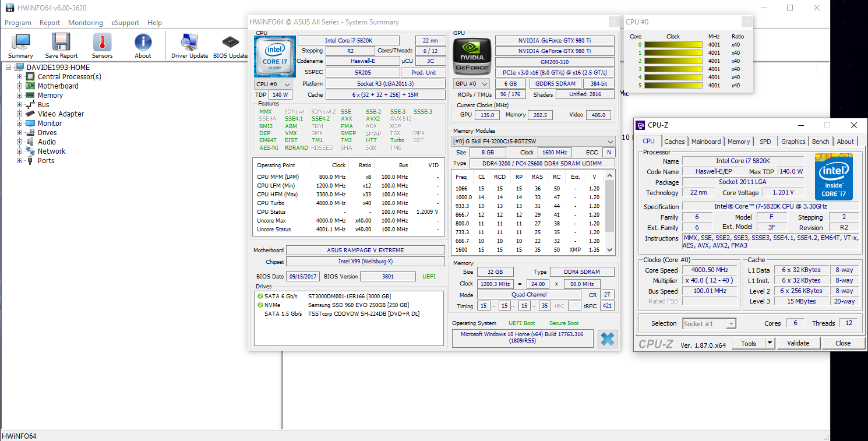Click the Validate button in CPU-Z
Viewport: 868px width, 441px height.
(x=798, y=343)
